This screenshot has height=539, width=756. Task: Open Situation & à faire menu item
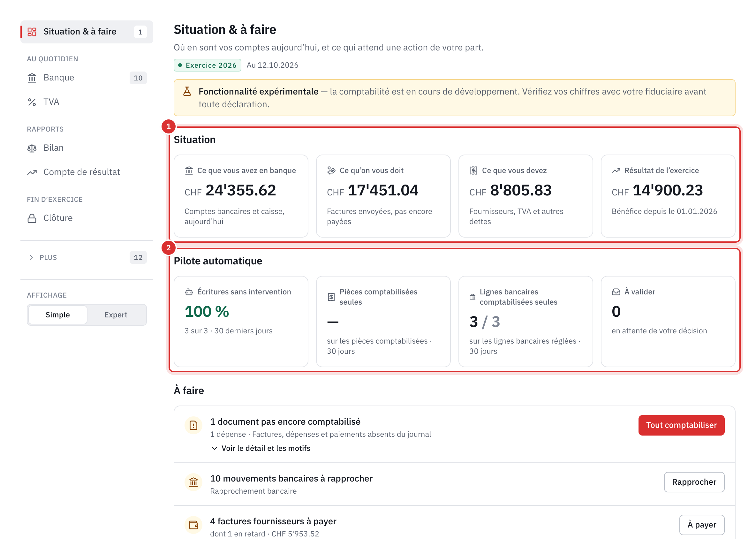click(87, 32)
